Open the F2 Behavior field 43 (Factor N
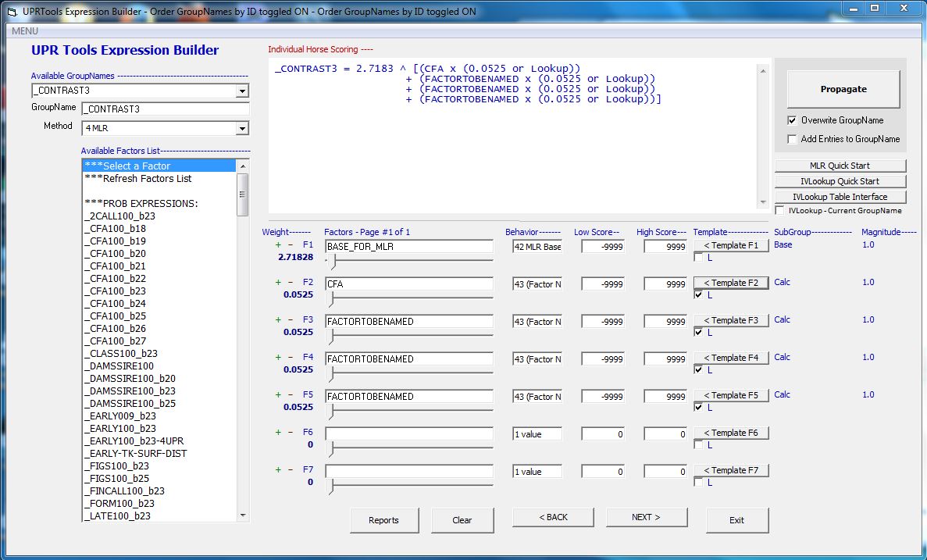 pos(537,284)
